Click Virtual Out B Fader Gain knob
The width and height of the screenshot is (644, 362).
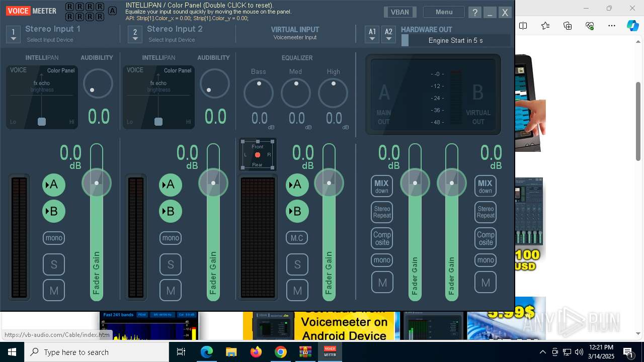(x=452, y=183)
